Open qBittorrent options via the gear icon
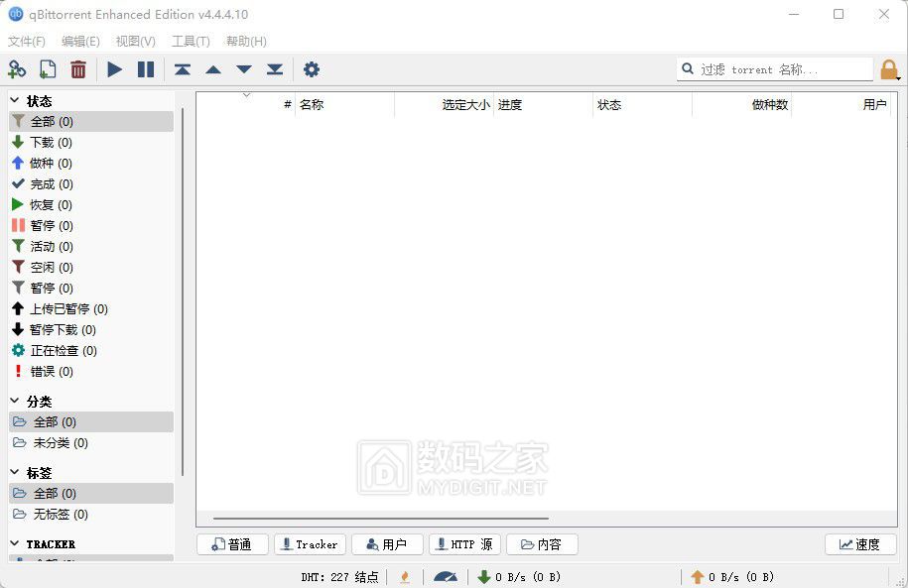908x588 pixels. [x=312, y=69]
